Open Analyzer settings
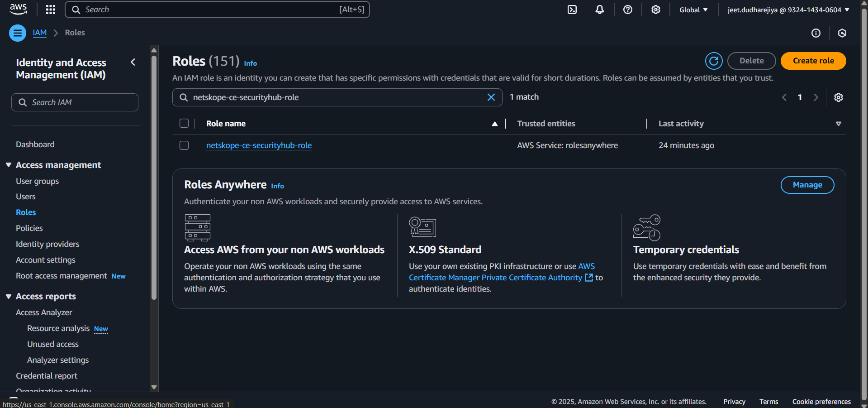This screenshot has width=868, height=408. (58, 360)
